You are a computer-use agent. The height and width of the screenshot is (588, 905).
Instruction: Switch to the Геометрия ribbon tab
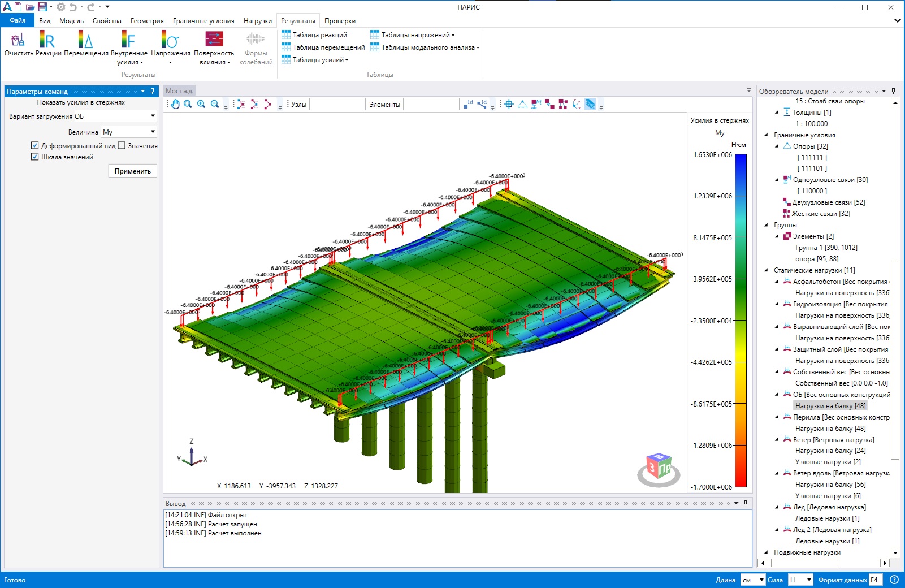click(147, 21)
